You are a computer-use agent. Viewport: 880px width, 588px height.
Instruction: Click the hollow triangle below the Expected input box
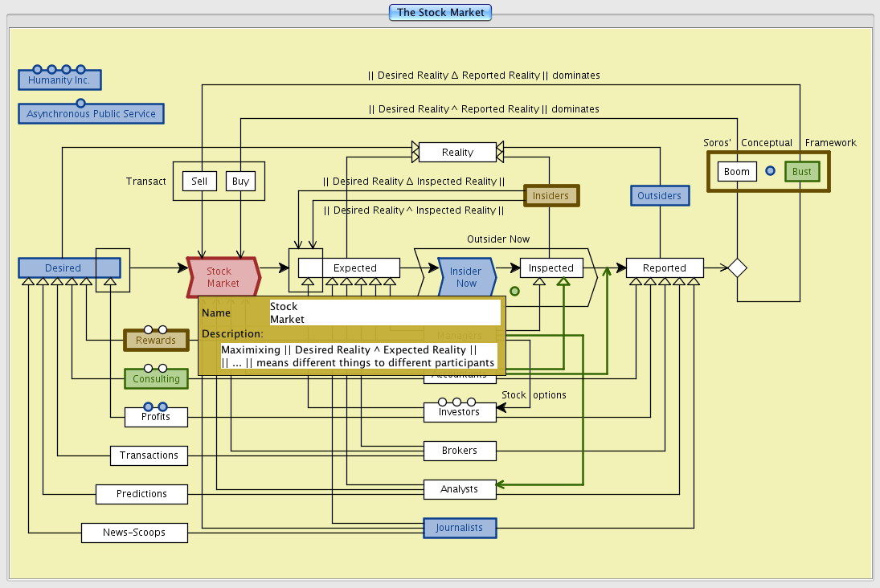(x=307, y=282)
